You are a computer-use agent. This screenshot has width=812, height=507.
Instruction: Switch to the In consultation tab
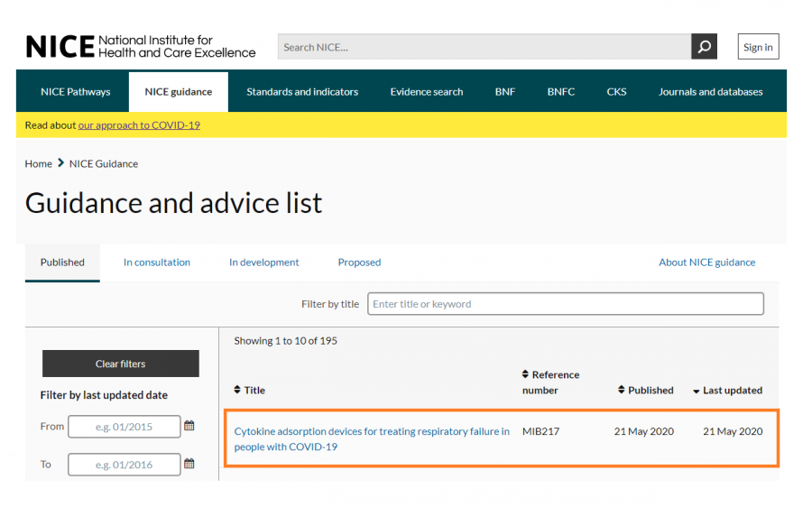(157, 263)
